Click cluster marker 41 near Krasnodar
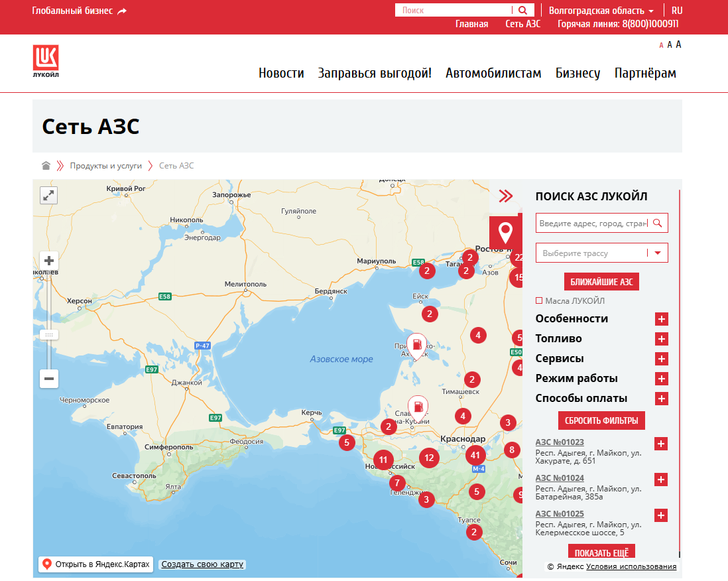Viewport: 728px width, 581px height. click(475, 455)
